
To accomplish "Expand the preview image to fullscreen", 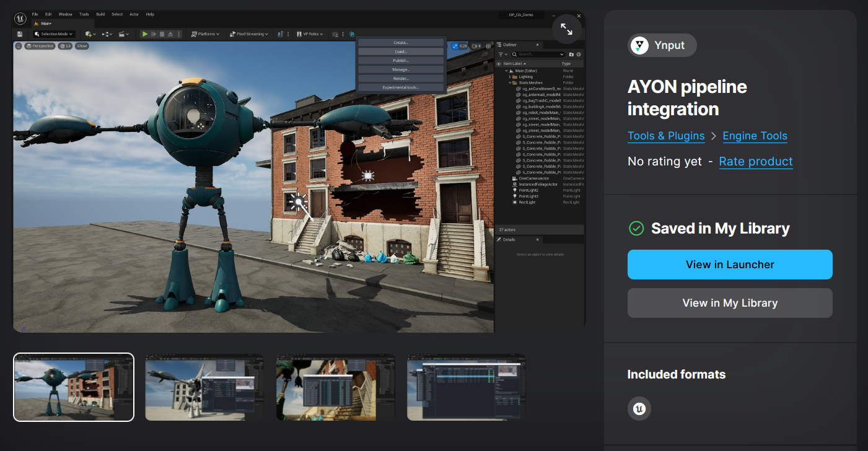I will (x=567, y=28).
